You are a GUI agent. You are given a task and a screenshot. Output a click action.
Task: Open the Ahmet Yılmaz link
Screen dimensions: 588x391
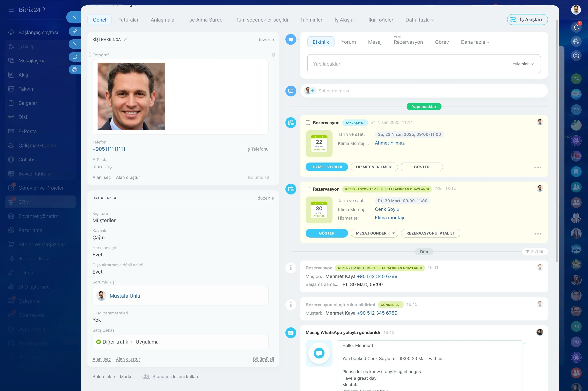389,143
